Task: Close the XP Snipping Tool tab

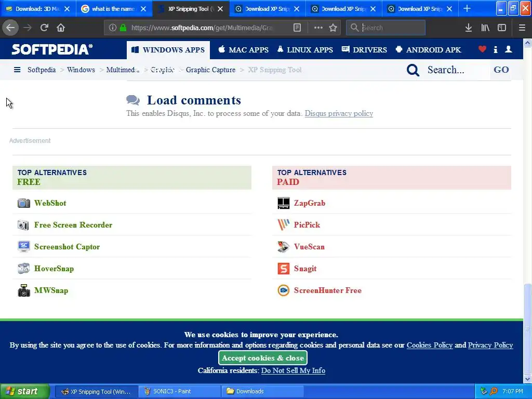Action: pyautogui.click(x=220, y=9)
